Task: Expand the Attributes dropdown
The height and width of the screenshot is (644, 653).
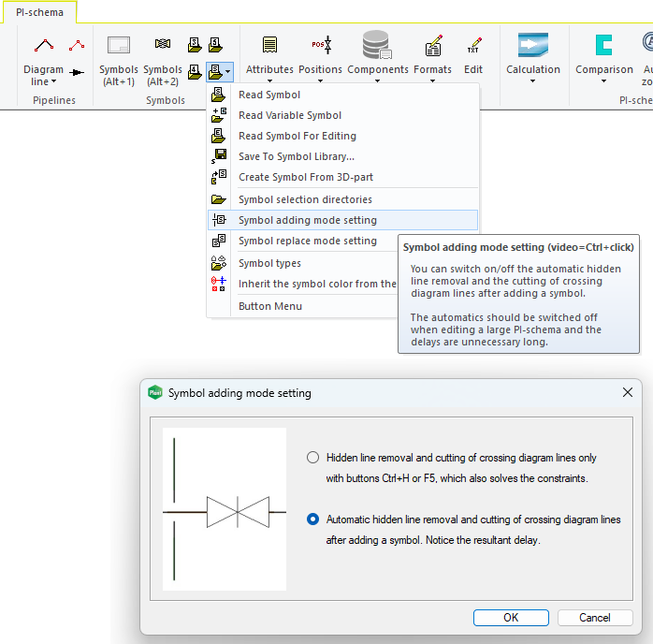Action: pyautogui.click(x=269, y=80)
